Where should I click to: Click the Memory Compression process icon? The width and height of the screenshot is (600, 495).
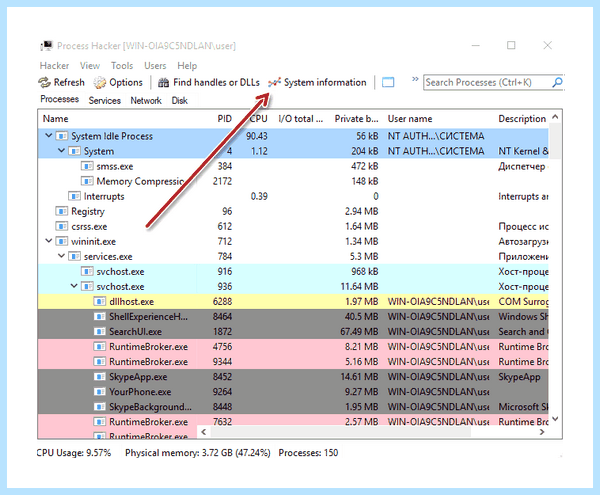click(x=87, y=181)
